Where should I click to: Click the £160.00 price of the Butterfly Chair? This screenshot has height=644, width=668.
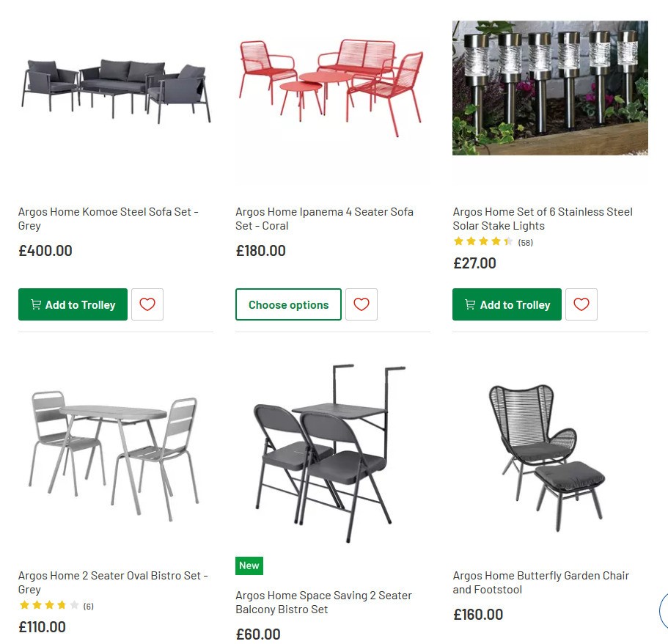[x=477, y=614]
